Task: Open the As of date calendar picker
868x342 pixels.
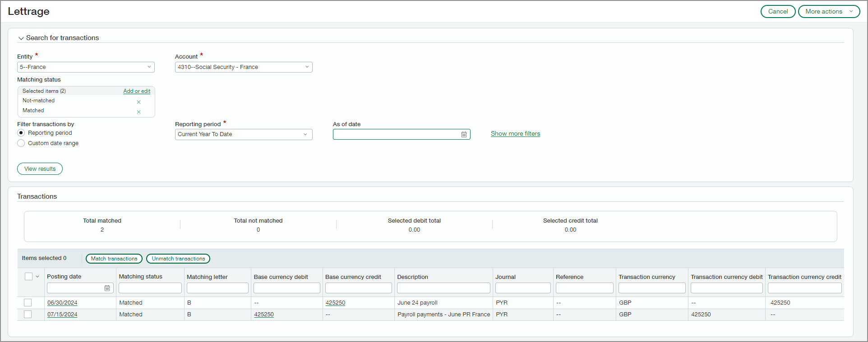Action: (x=464, y=135)
